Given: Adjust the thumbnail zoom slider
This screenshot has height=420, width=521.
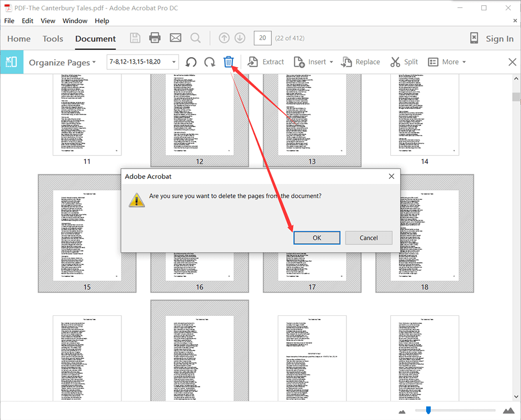Looking at the screenshot, I should pyautogui.click(x=428, y=411).
